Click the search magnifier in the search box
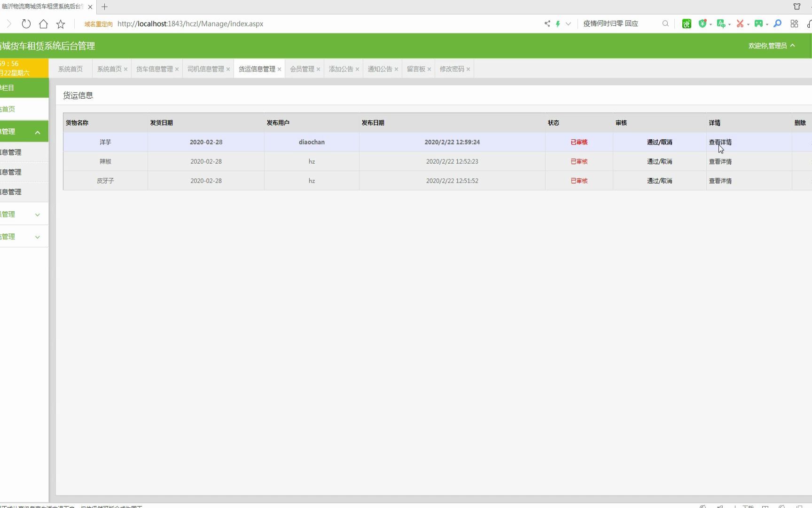This screenshot has height=508, width=812. pyautogui.click(x=665, y=24)
